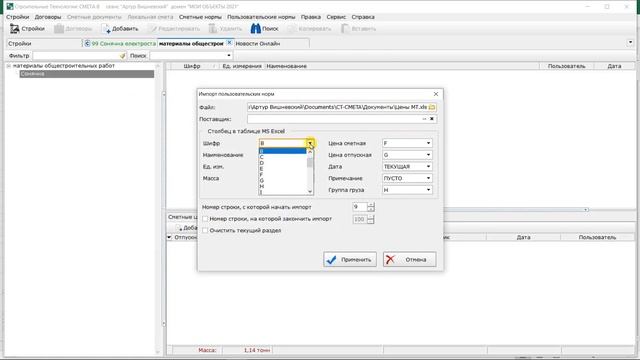This screenshot has width=640, height=360.
Task: Click the red X on Отмена button
Action: tap(390, 260)
